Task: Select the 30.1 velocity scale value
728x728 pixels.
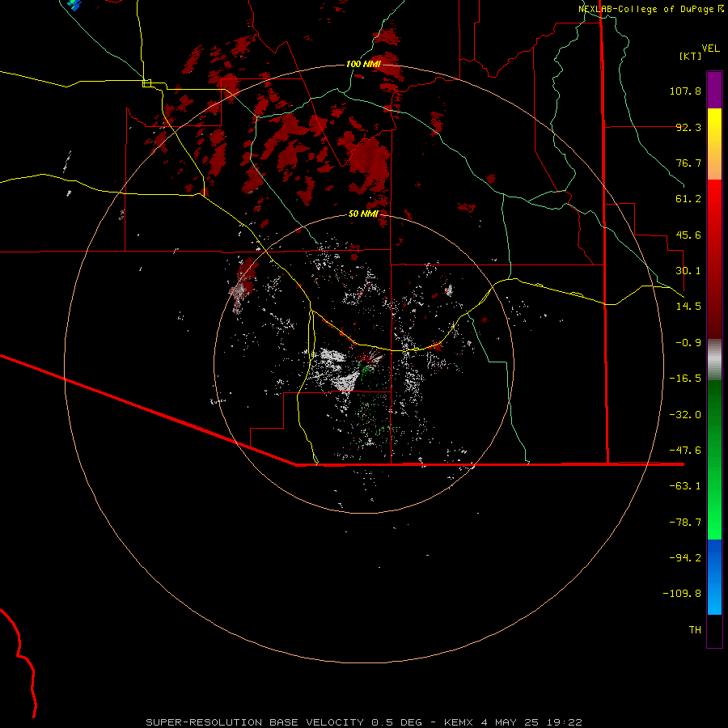Action: pos(688,271)
